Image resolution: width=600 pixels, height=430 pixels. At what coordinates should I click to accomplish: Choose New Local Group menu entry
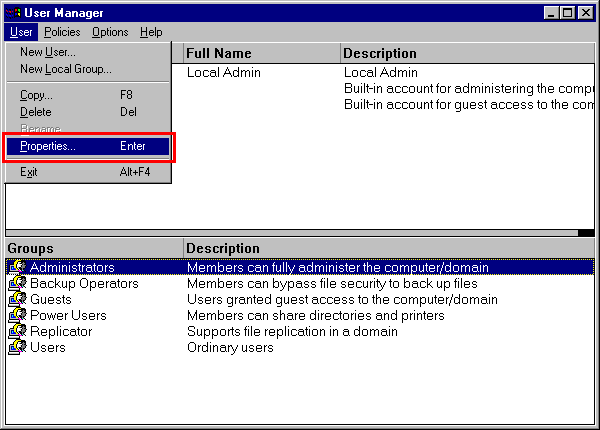click(66, 69)
